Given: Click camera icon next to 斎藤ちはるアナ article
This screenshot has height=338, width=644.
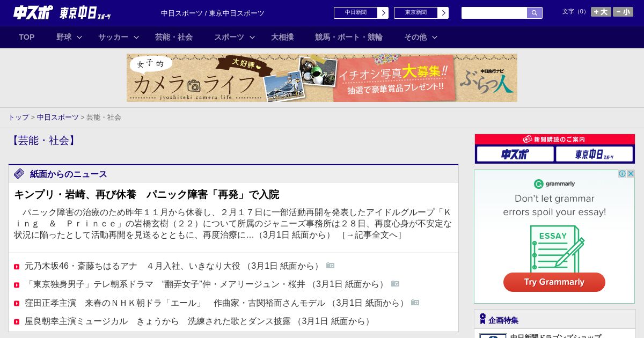Looking at the screenshot, I should pyautogui.click(x=331, y=266).
